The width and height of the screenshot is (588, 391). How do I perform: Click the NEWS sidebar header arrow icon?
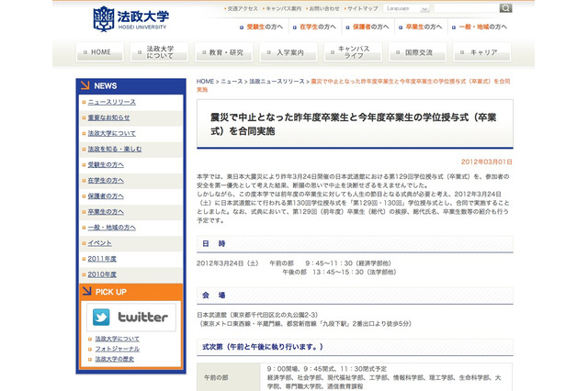85,85
